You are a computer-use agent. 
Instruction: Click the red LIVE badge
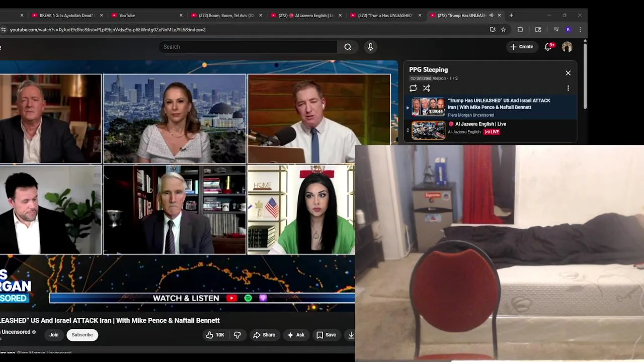(492, 132)
